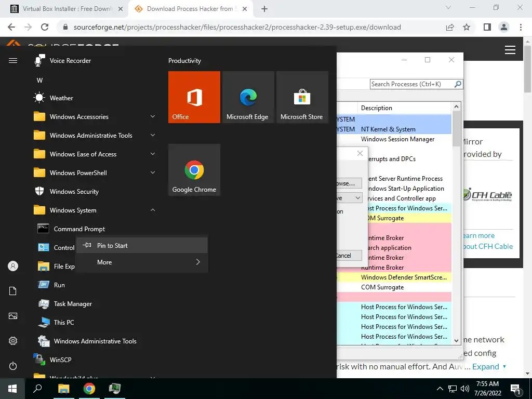Image resolution: width=532 pixels, height=399 pixels.
Task: Click Cancel in the Process Hacker dialog
Action: [349, 256]
